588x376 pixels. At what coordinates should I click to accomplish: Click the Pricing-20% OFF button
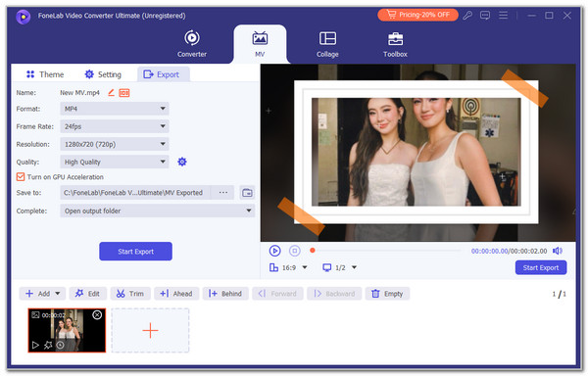[417, 15]
